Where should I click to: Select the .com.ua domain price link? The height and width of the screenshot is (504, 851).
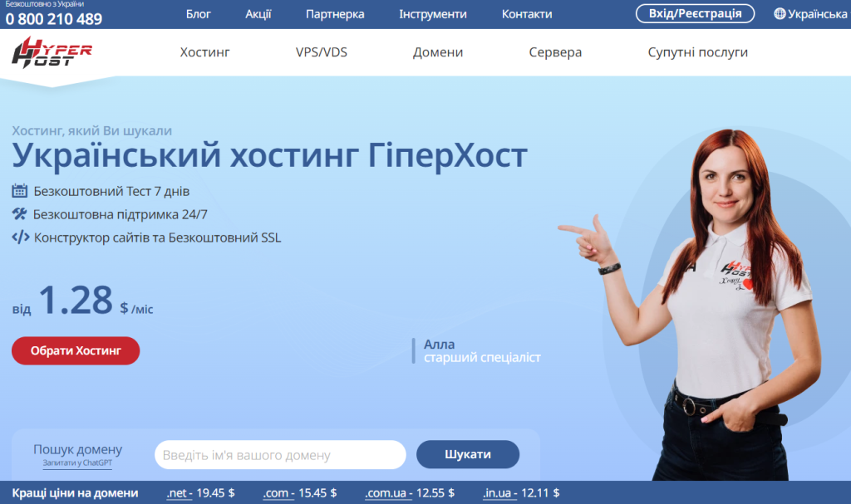click(388, 493)
